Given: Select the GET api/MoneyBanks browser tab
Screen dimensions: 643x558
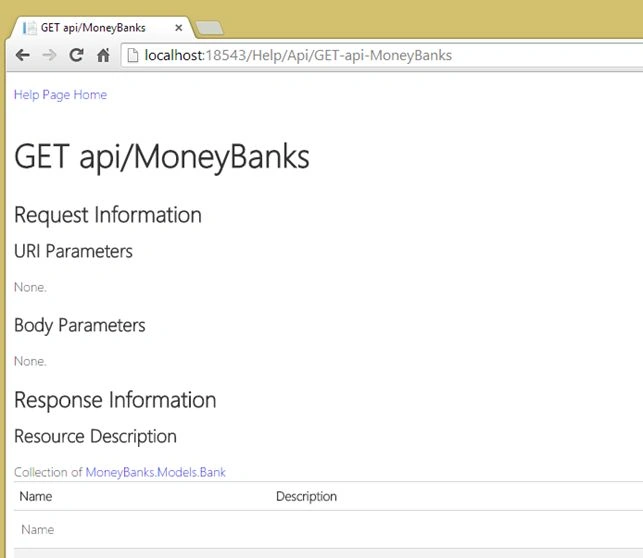Looking at the screenshot, I should pyautogui.click(x=102, y=28).
